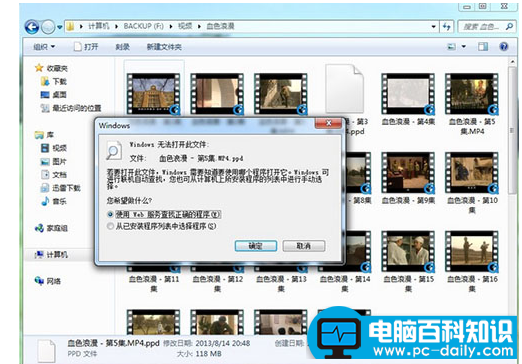Select video thumbnail 血色浪漫 - 第4集
522x364 pixels.
coord(408,94)
